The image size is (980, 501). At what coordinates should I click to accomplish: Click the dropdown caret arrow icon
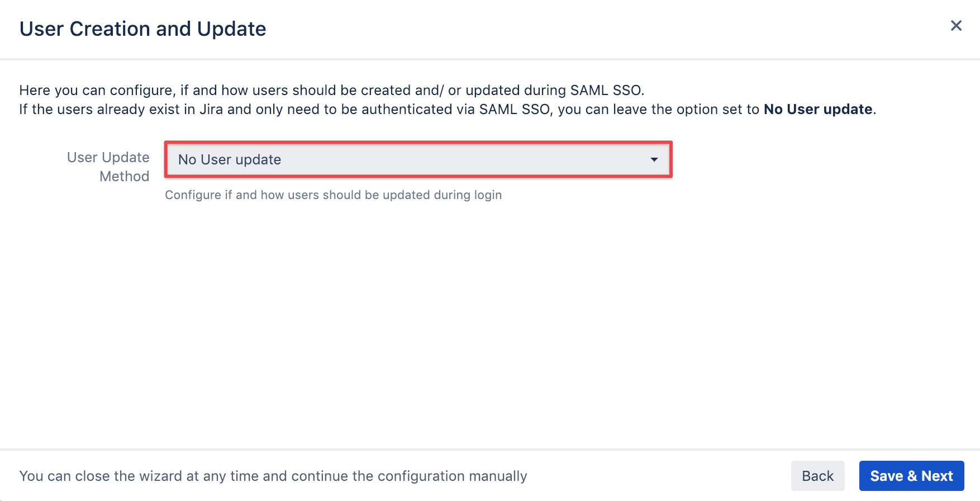point(654,160)
